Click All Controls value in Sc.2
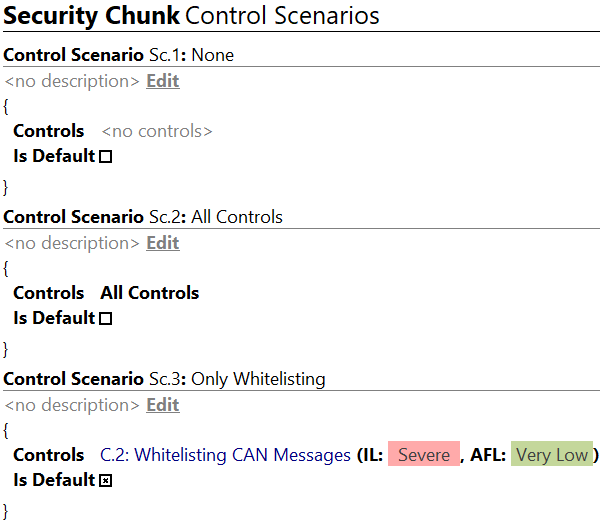The height and width of the screenshot is (528, 608). click(x=150, y=293)
